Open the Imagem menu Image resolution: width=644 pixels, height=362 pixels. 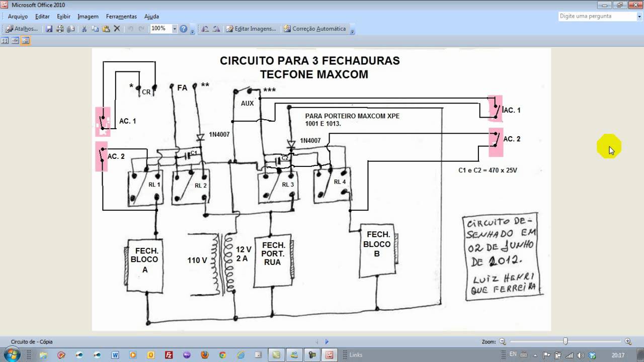(x=88, y=16)
